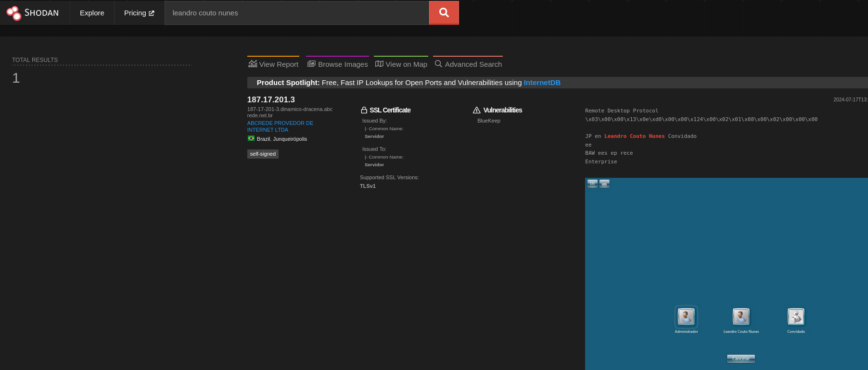The width and height of the screenshot is (868, 370).
Task: Click the highlighted Leandro Couto Nunes text
Action: [634, 136]
